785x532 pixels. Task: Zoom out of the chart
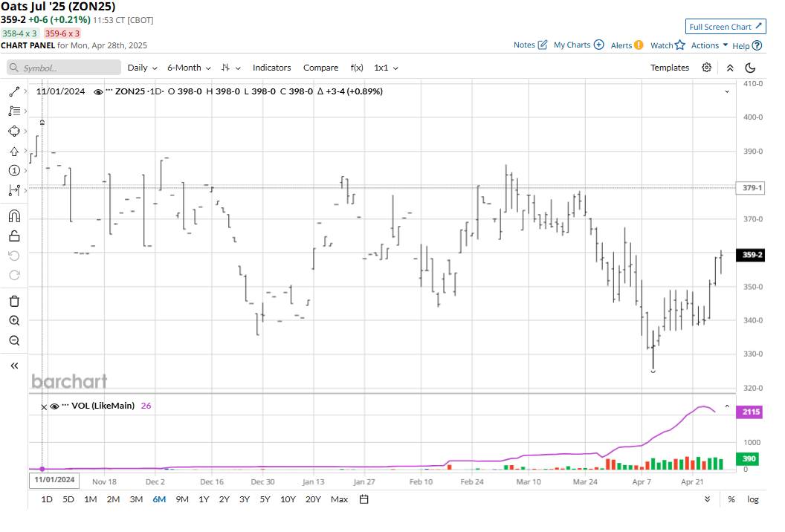[x=14, y=341]
